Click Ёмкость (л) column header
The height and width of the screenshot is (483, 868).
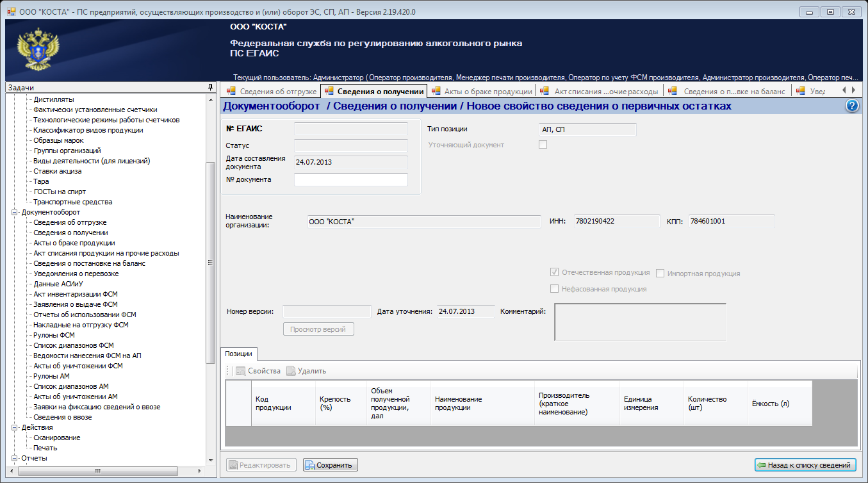pos(780,403)
